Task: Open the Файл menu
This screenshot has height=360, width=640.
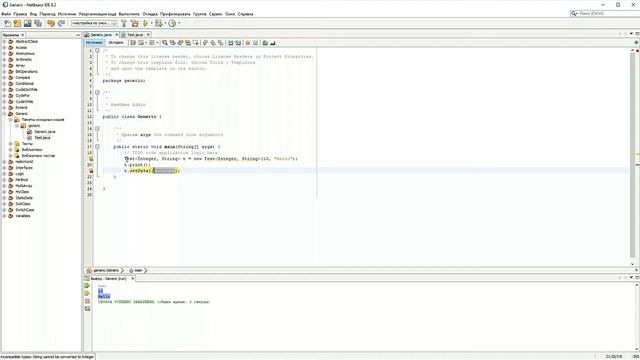Action: [6, 14]
